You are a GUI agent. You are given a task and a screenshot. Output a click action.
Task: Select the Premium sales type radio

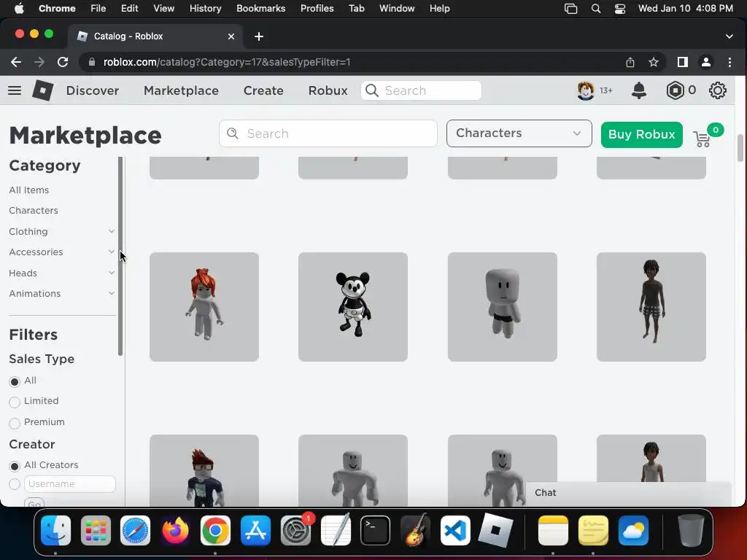coord(15,423)
